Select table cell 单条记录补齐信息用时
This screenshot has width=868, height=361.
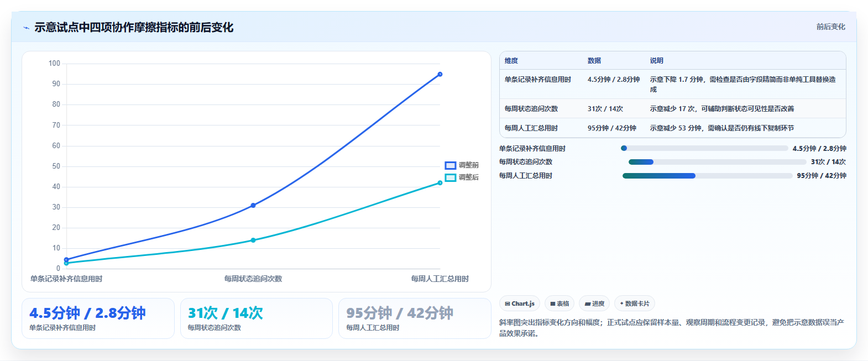coord(538,80)
